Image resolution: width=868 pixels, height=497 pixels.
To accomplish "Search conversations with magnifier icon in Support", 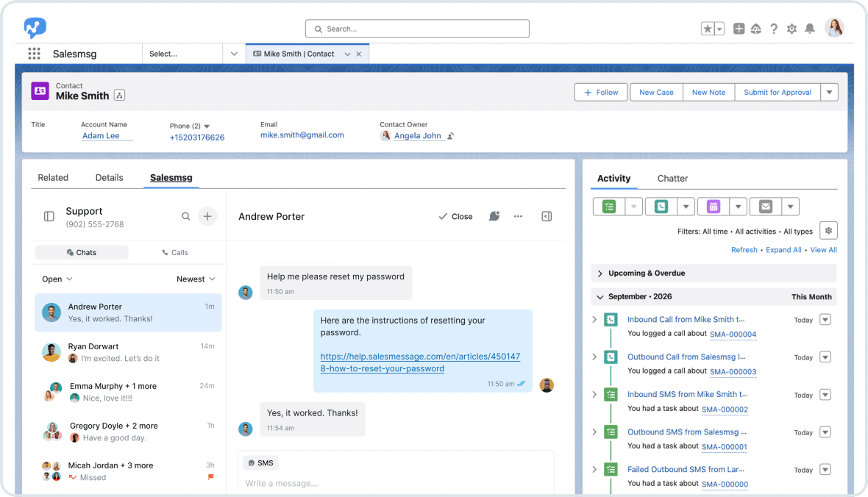I will point(186,216).
